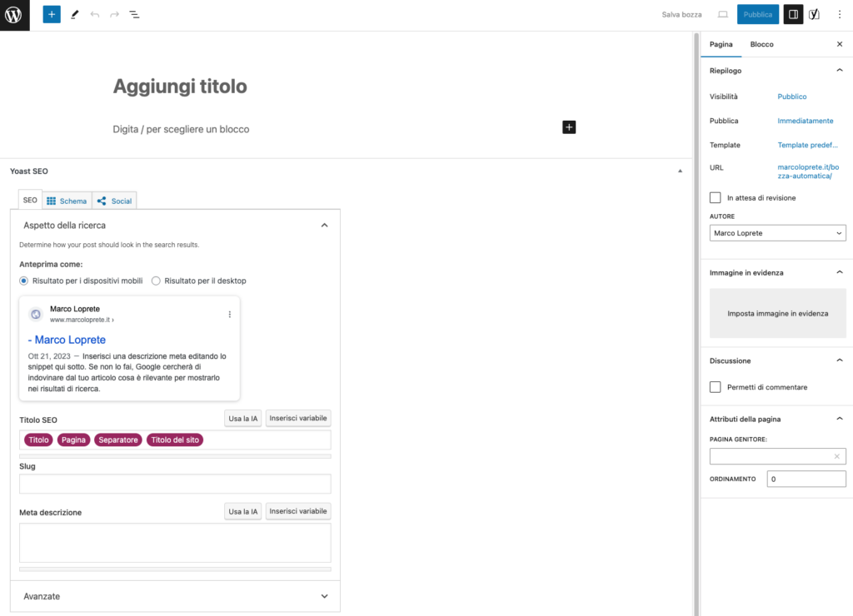The height and width of the screenshot is (616, 853).
Task: Select the Pagina variable tag
Action: (x=73, y=440)
